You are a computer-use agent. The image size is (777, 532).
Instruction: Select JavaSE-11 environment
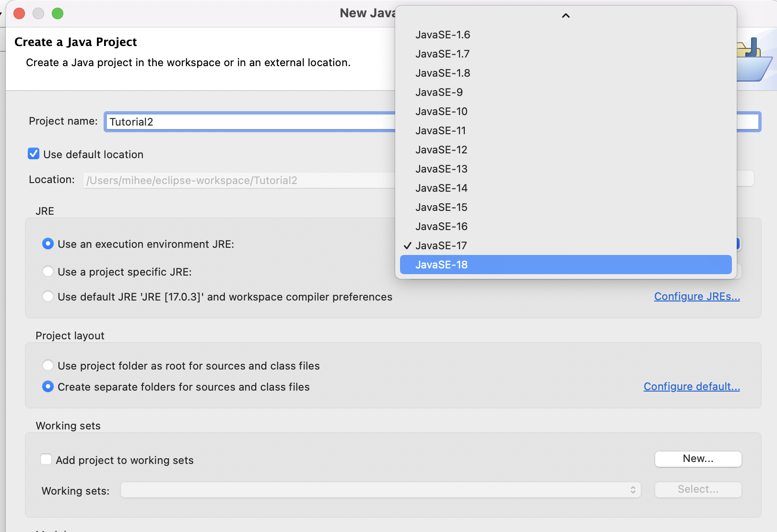[x=565, y=130]
